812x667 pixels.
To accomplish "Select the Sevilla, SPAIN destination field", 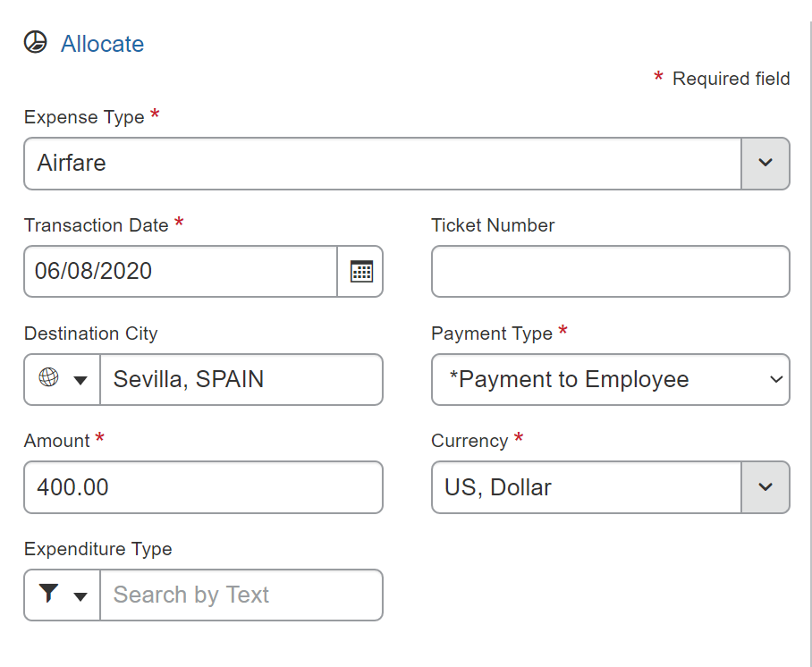I will [241, 380].
